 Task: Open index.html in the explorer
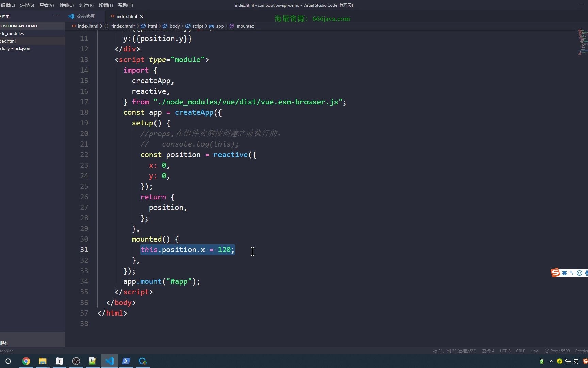coord(32,41)
